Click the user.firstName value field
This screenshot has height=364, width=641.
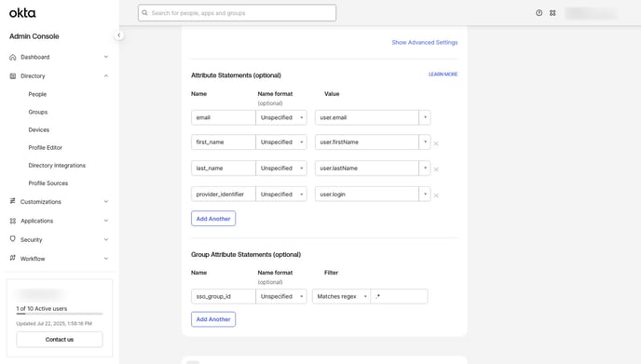pos(367,142)
